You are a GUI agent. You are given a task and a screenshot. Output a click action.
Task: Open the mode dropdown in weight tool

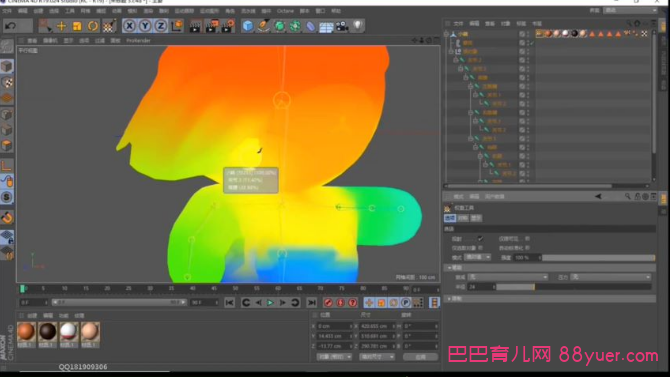[478, 257]
